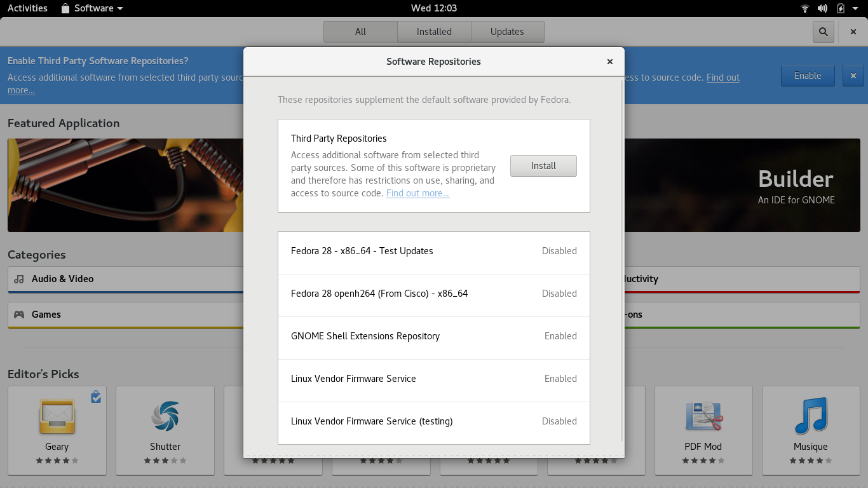Viewport: 868px width, 488px height.
Task: Select GNOME Shell Extensions Repository row
Action: tap(434, 338)
